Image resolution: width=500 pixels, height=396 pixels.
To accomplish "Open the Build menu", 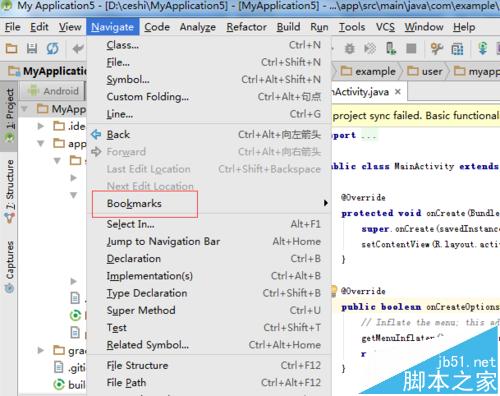I will [x=288, y=27].
